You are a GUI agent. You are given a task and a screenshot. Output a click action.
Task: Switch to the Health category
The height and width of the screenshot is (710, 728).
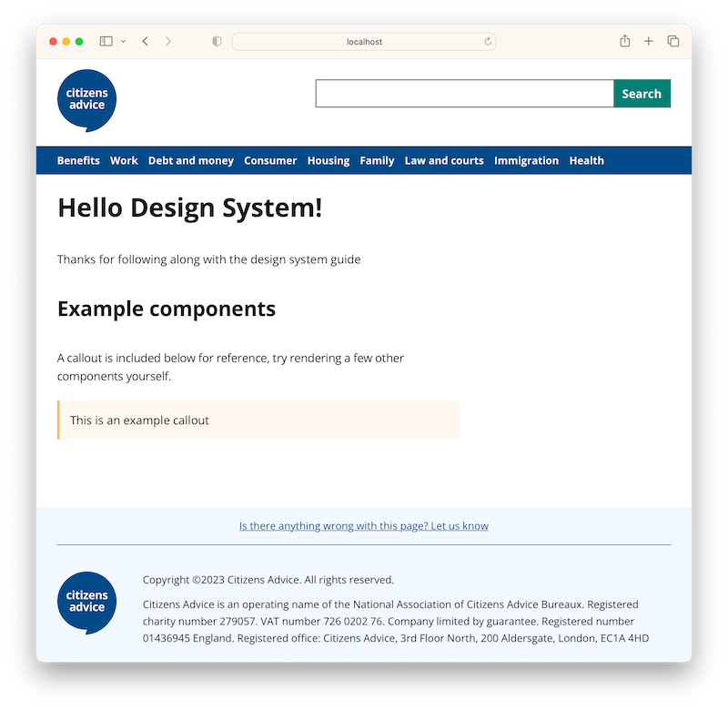click(586, 160)
